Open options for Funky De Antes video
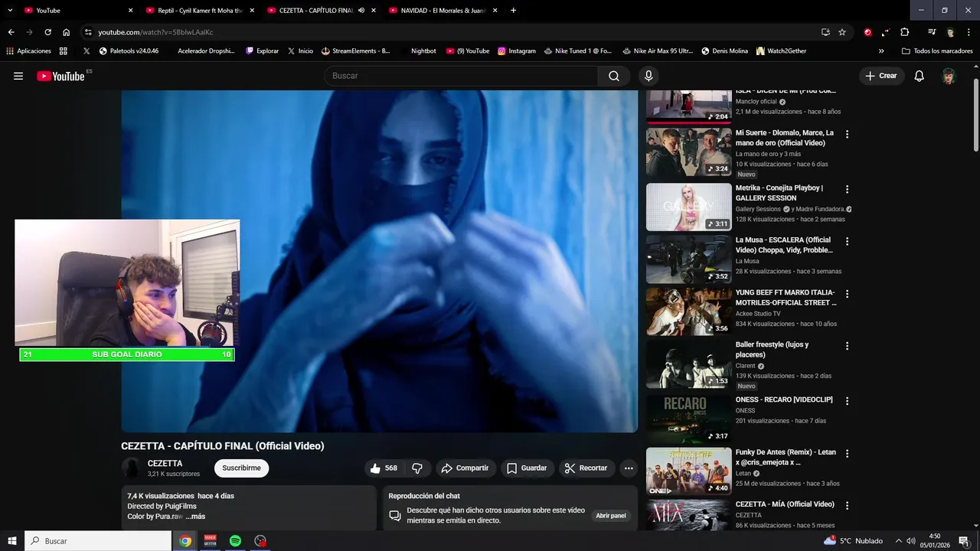This screenshot has width=980, height=551. pos(847,453)
